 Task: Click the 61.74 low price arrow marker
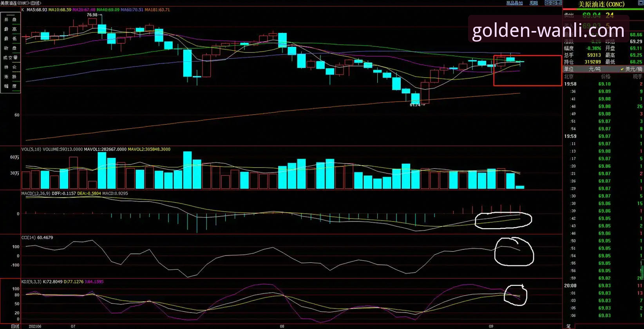tap(417, 105)
